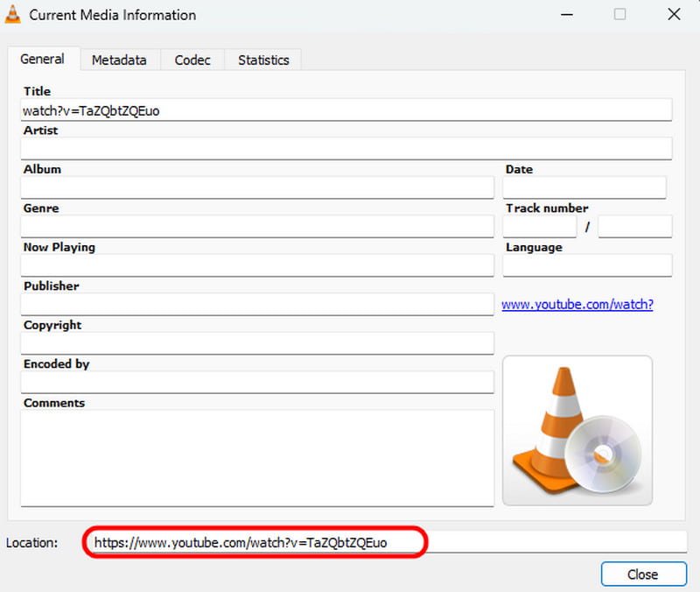
Task: Click the Track number field
Action: click(x=539, y=226)
